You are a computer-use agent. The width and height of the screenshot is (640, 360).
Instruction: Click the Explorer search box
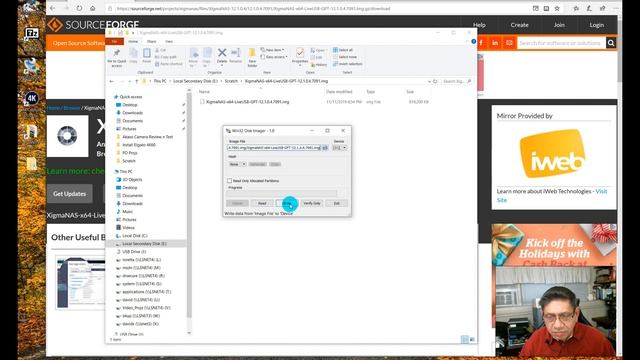(456, 81)
